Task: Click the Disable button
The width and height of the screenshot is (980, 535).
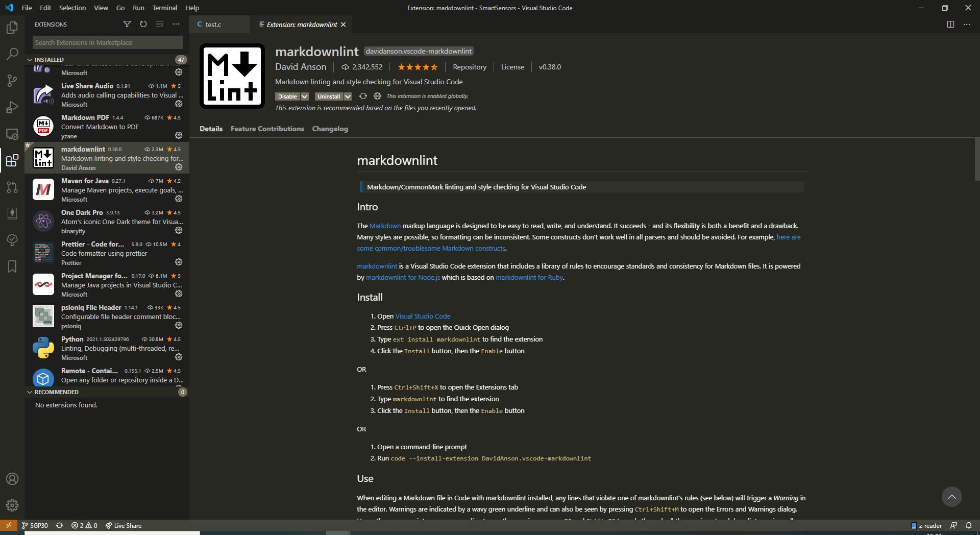Action: (x=288, y=96)
